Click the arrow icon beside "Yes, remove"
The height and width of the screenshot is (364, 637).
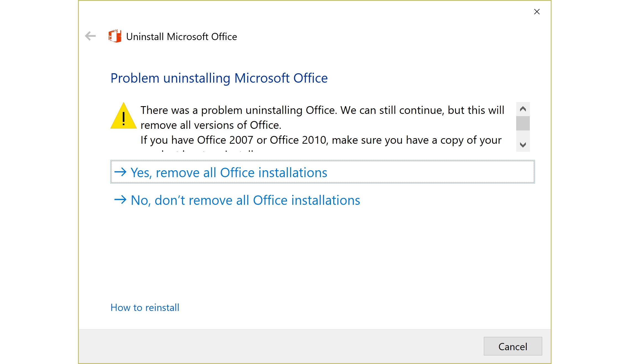120,172
